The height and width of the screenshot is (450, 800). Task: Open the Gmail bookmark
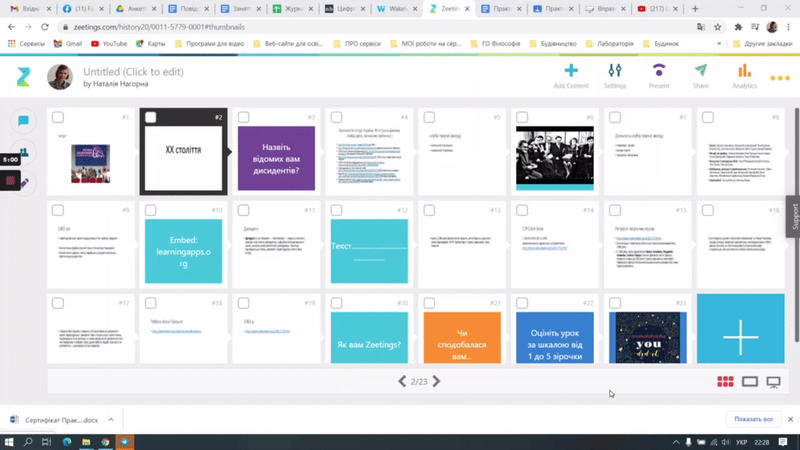(x=67, y=44)
